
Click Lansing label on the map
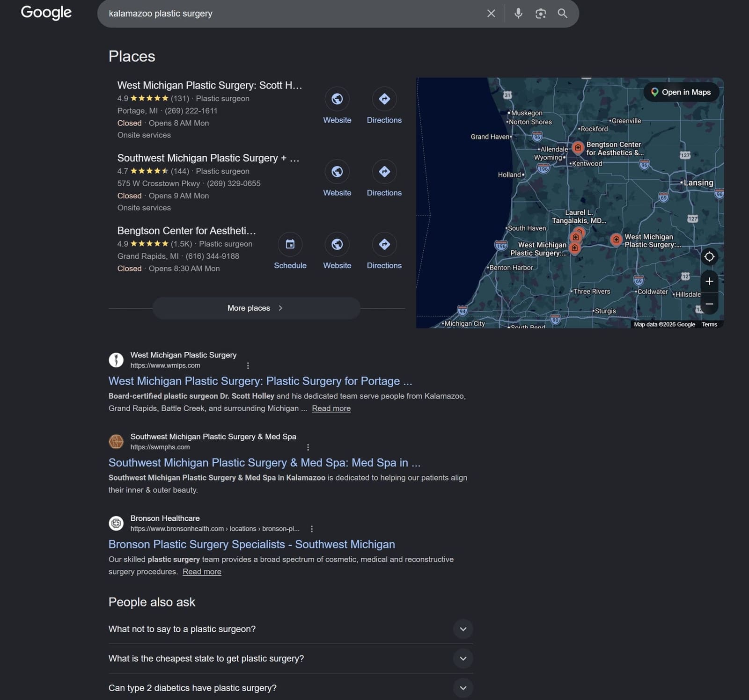pyautogui.click(x=698, y=182)
